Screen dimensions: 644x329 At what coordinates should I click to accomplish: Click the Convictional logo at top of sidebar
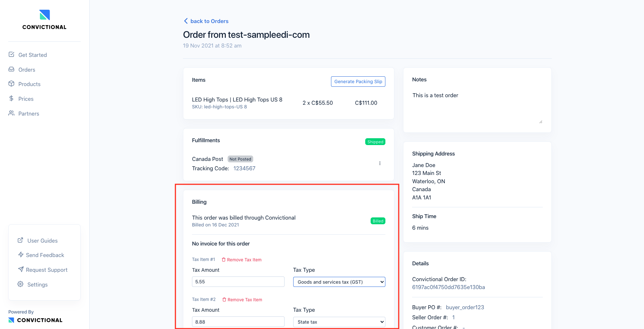(44, 19)
